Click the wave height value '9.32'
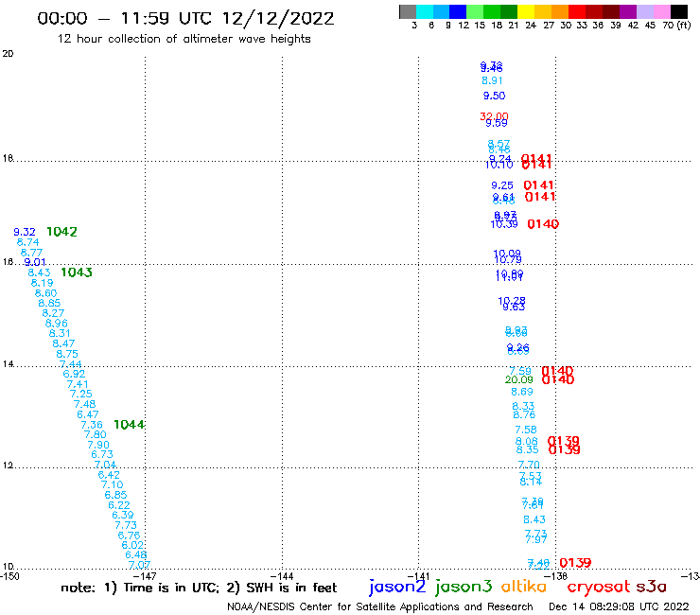This screenshot has height=615, width=700. (x=25, y=232)
